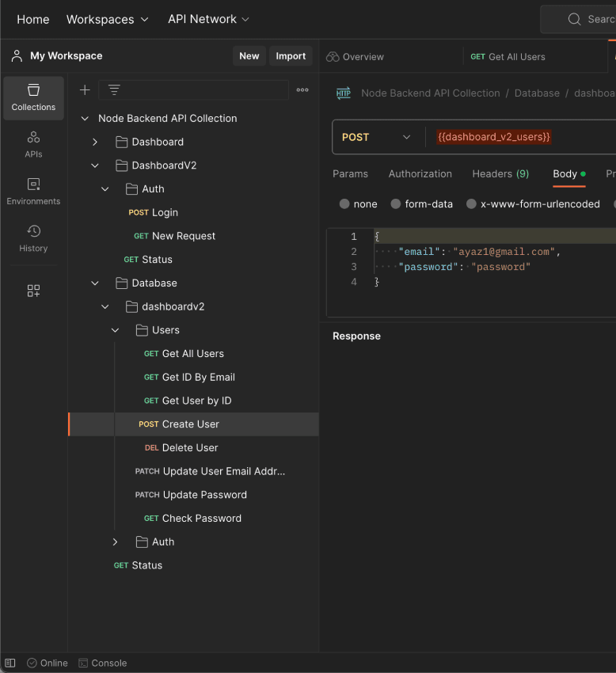616x673 pixels.
Task: Open the GET Check Password request
Action: click(192, 519)
